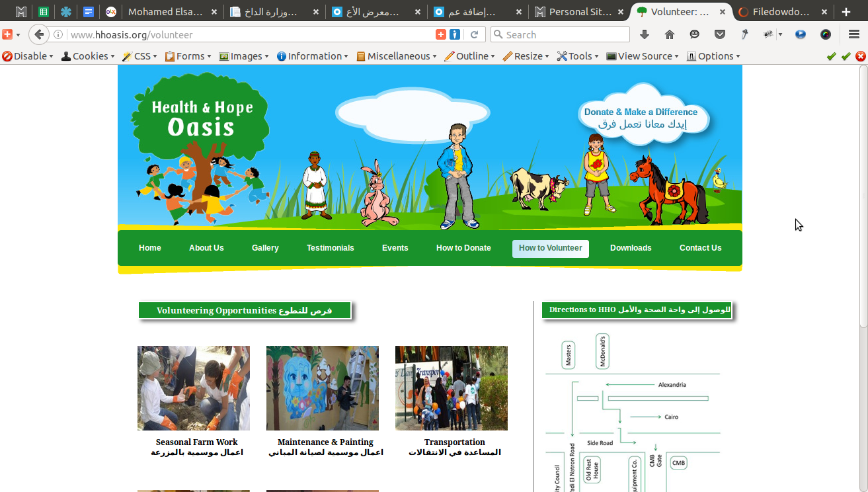Click the red error indicator icon

click(860, 56)
